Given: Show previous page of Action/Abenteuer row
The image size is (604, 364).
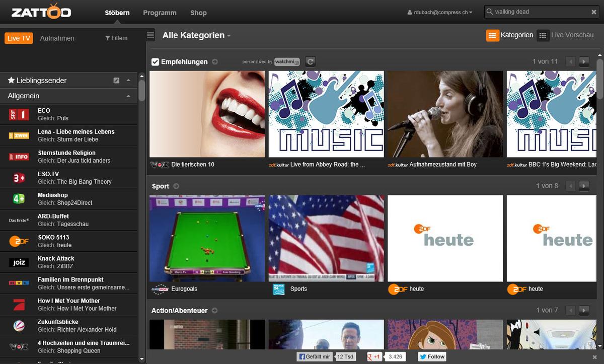Looking at the screenshot, I should pyautogui.click(x=571, y=310).
